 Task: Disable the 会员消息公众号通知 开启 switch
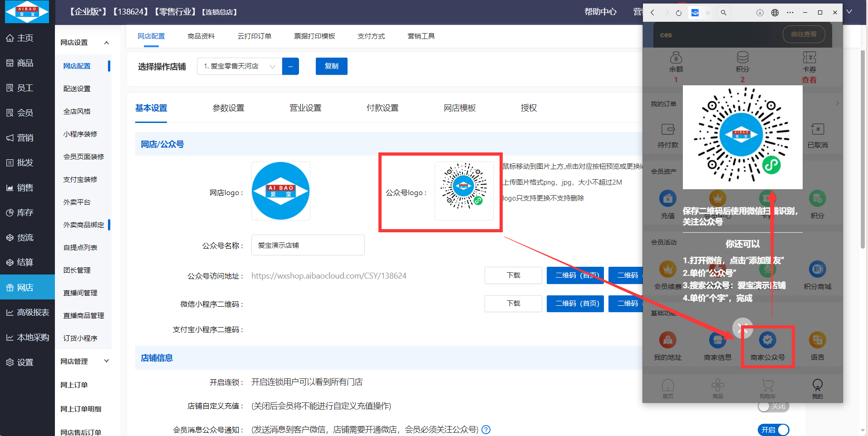[x=773, y=430]
